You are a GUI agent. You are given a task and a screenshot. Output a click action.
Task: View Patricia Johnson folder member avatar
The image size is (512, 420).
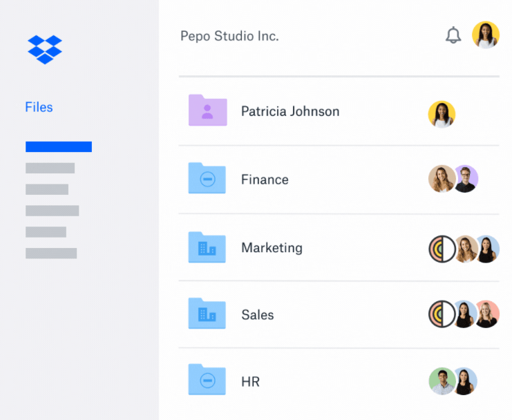[442, 115]
